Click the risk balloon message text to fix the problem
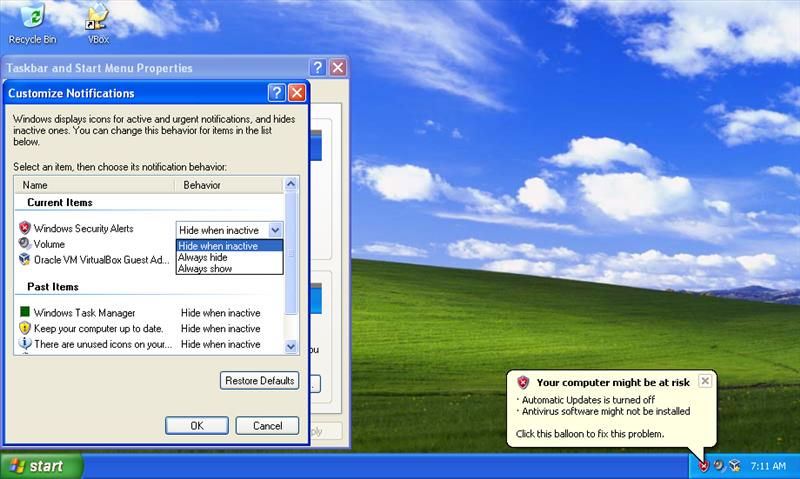This screenshot has width=800, height=479. (590, 434)
